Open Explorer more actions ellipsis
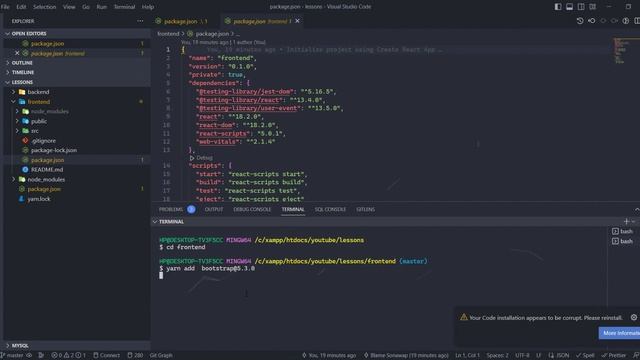Viewport: 640px width, 360px height. [140, 21]
